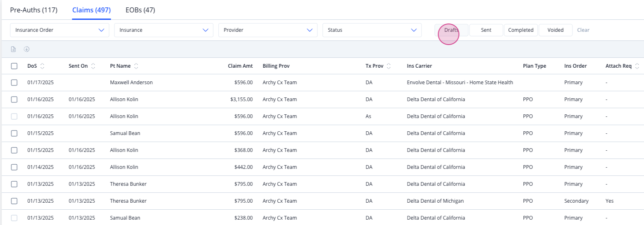Image resolution: width=644 pixels, height=225 pixels.
Task: Click the Ins Order column header
Action: (575, 66)
